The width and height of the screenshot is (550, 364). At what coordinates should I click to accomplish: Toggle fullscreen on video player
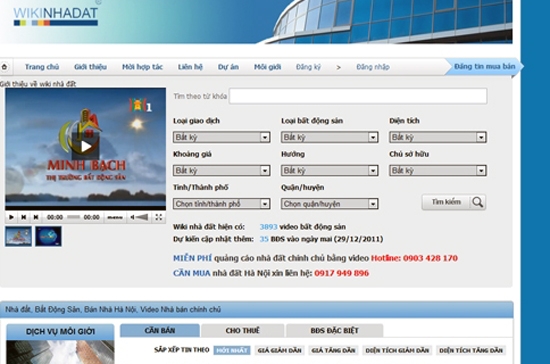(x=159, y=217)
